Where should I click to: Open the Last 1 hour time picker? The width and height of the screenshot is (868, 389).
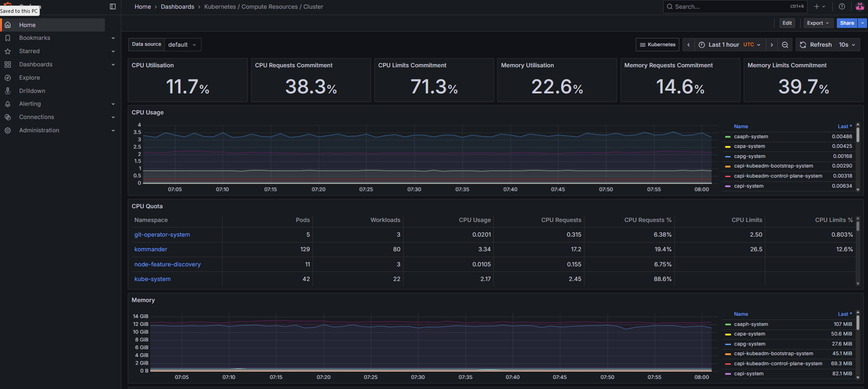pyautogui.click(x=730, y=45)
